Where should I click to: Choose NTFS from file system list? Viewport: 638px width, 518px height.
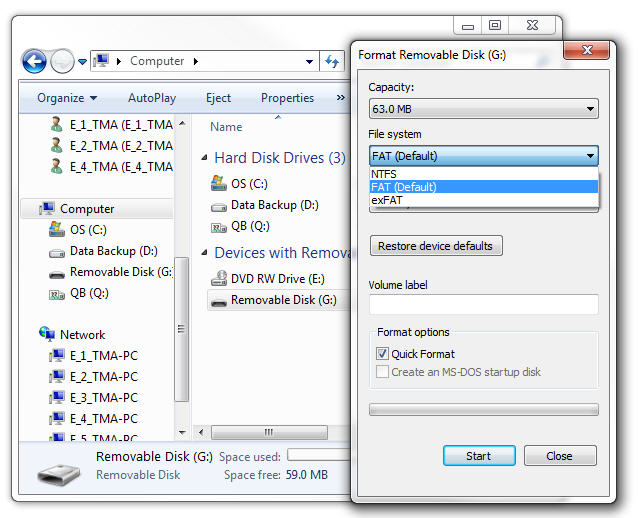pyautogui.click(x=483, y=174)
